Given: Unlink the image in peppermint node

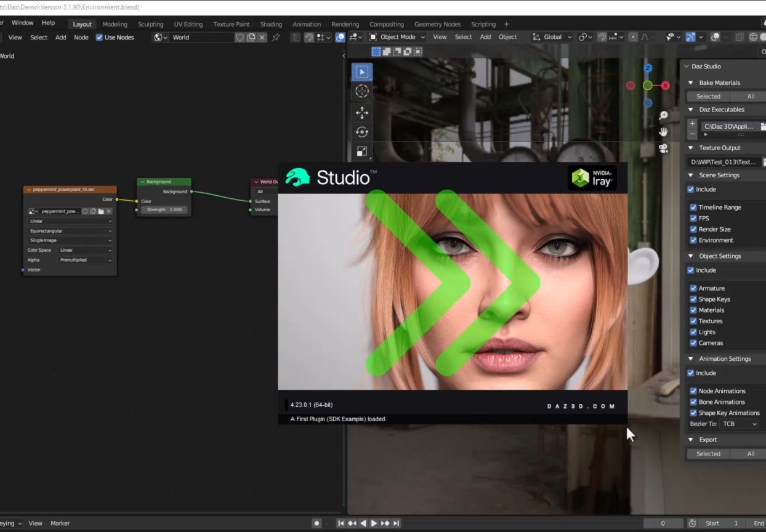Looking at the screenshot, I should click(109, 211).
